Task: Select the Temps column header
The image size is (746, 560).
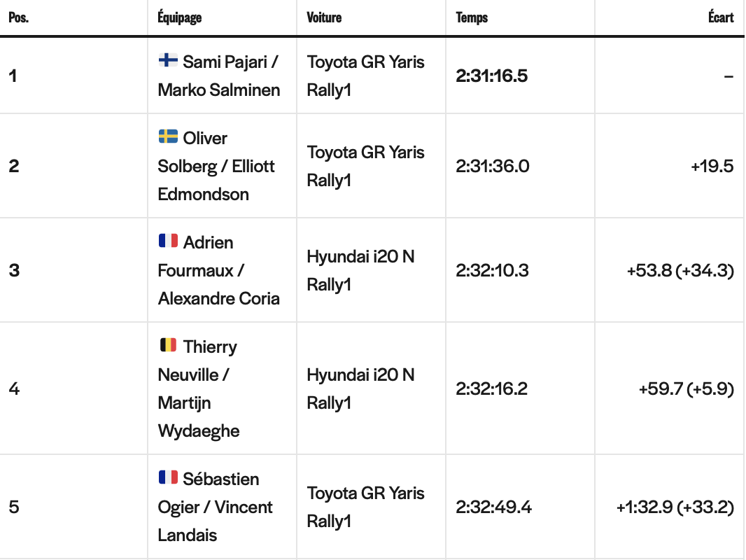Action: tap(472, 17)
